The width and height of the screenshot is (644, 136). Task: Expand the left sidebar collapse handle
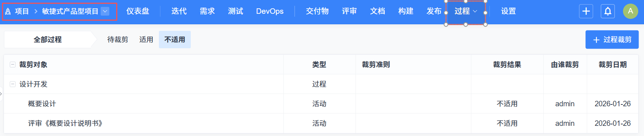coord(1,94)
